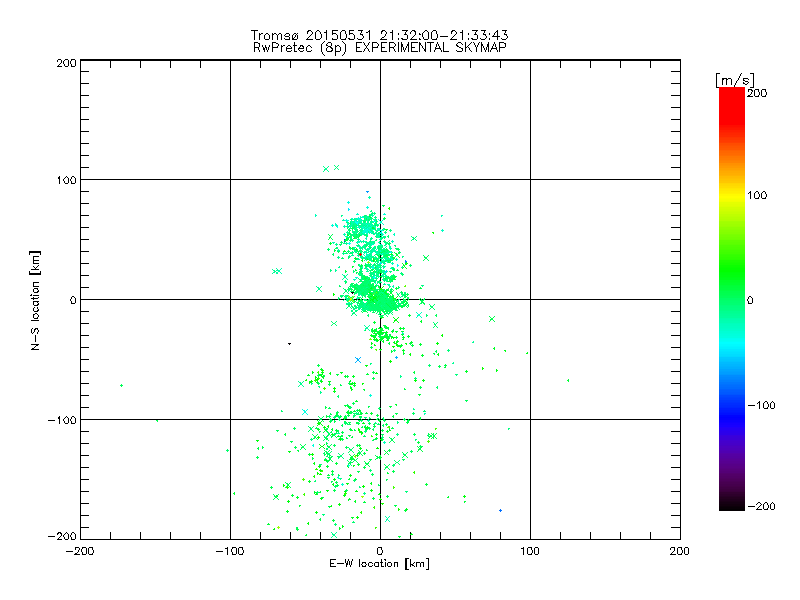The height and width of the screenshot is (600, 800).
Task: Click the colorbar tick label '-100'
Action: tap(761, 405)
